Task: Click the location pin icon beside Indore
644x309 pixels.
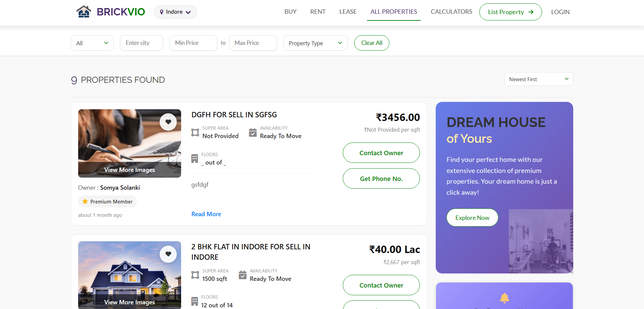Action: [x=162, y=12]
